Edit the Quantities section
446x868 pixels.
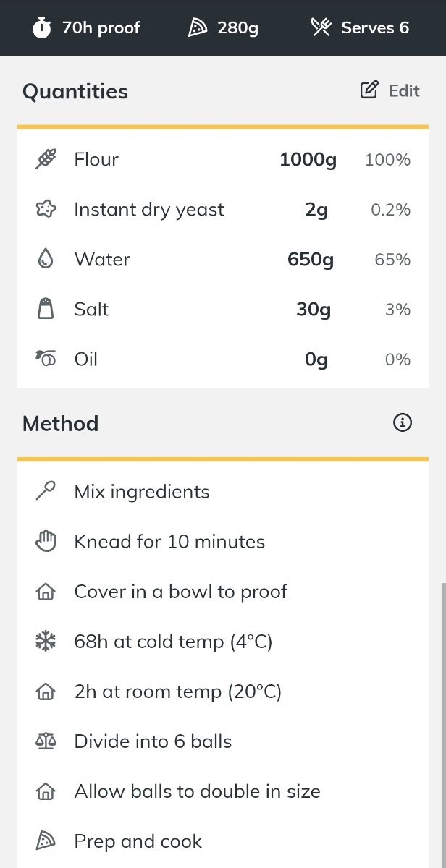tap(390, 90)
